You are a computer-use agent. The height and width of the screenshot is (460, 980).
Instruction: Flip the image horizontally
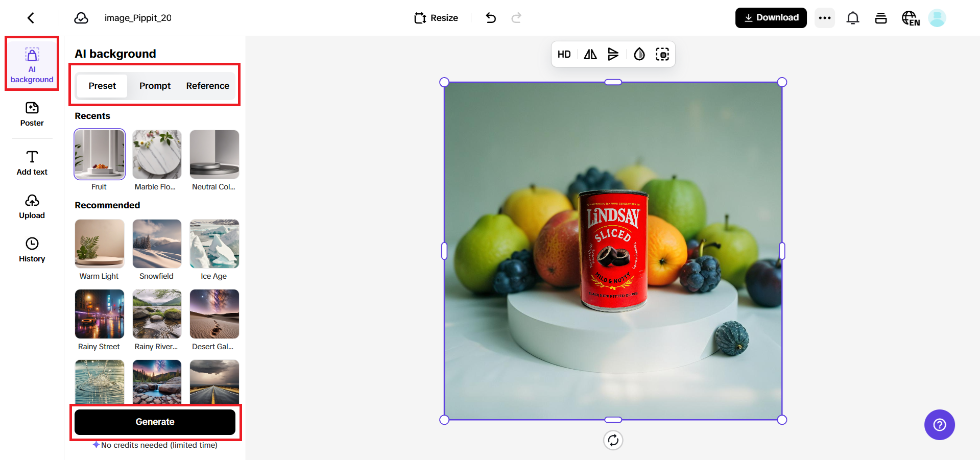(x=589, y=54)
